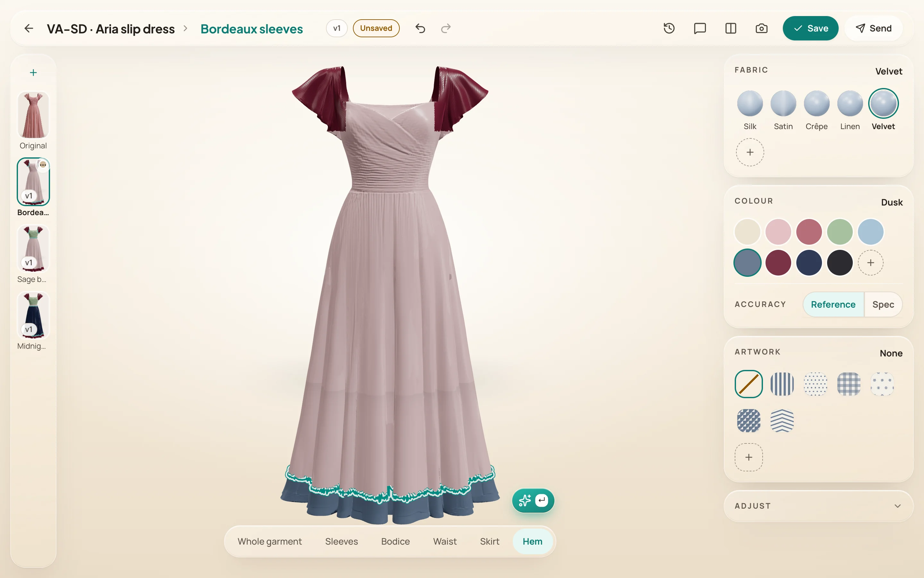Image resolution: width=924 pixels, height=578 pixels.
Task: Select the houndstooth artwork pattern
Action: tap(749, 421)
